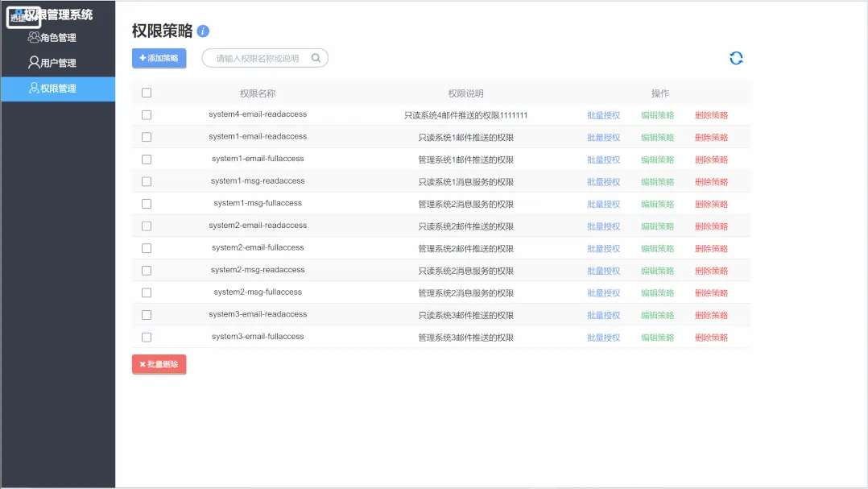Screen dimensions: 868x489
Task: Click 编辑策略 for system3-email-readaccess
Action: tap(657, 314)
